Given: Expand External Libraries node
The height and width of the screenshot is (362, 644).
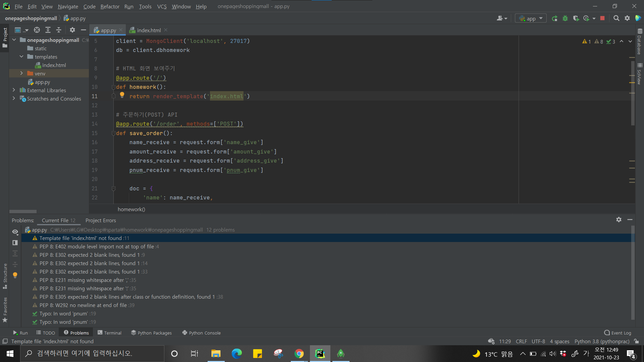Looking at the screenshot, I should 14,90.
